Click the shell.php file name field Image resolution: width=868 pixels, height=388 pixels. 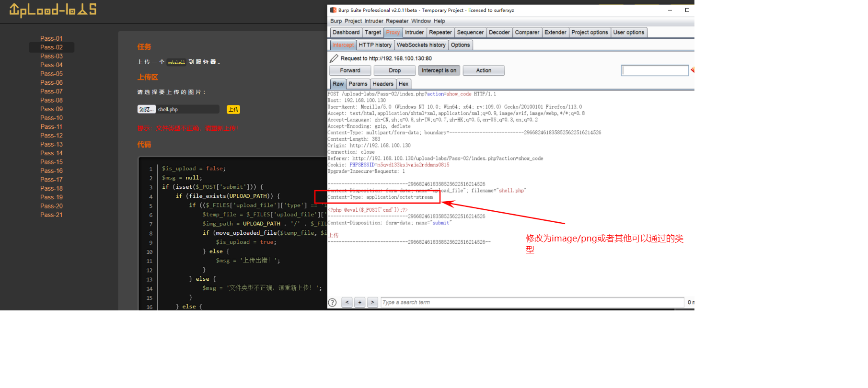[x=188, y=109]
